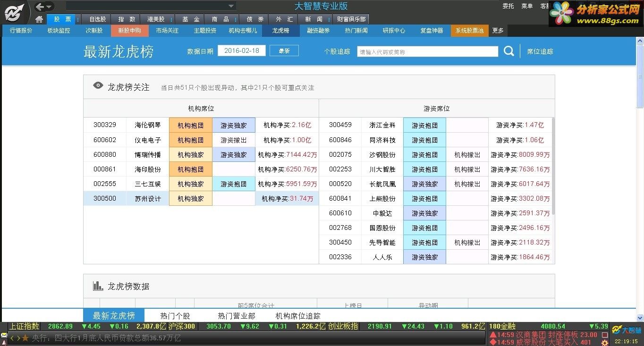Screen dimensions: 644x346
Task: Open the settings gear in status bar
Action: pyautogui.click(x=604, y=343)
